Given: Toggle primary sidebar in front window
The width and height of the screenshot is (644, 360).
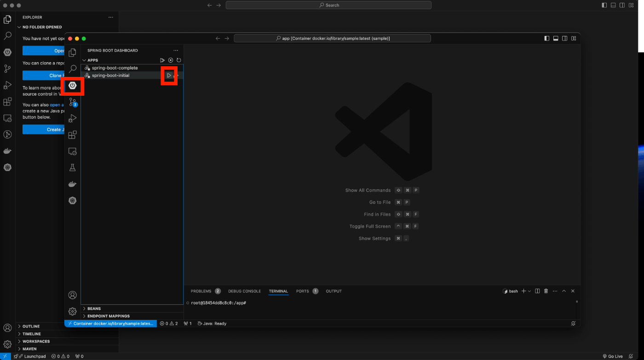Looking at the screenshot, I should click(547, 39).
